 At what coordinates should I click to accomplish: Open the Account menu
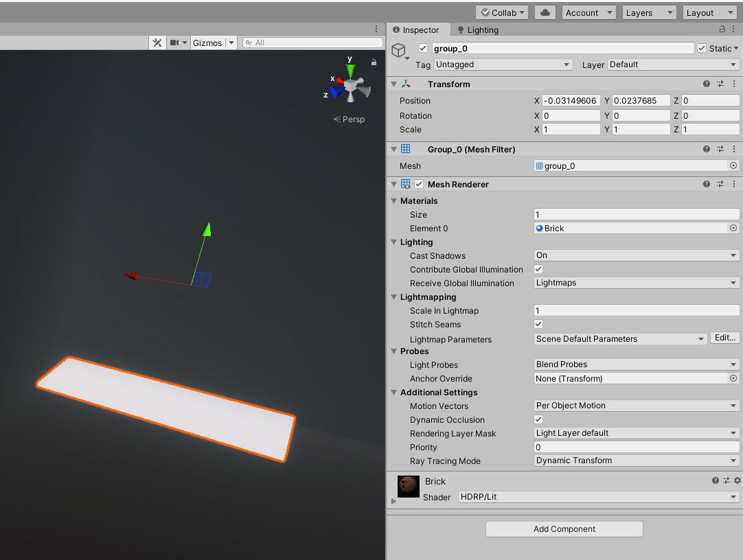(589, 13)
